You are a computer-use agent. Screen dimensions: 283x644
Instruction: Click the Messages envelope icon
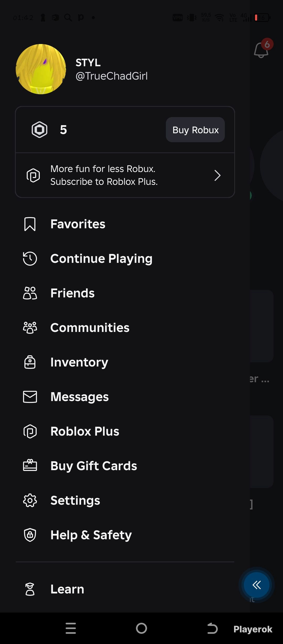[30, 397]
